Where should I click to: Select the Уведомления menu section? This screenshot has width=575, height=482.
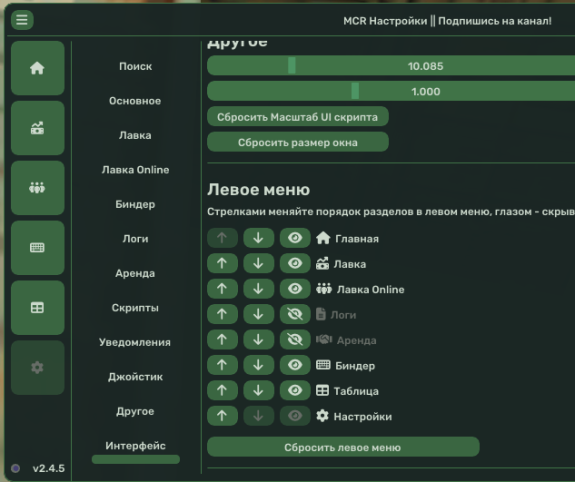point(135,342)
